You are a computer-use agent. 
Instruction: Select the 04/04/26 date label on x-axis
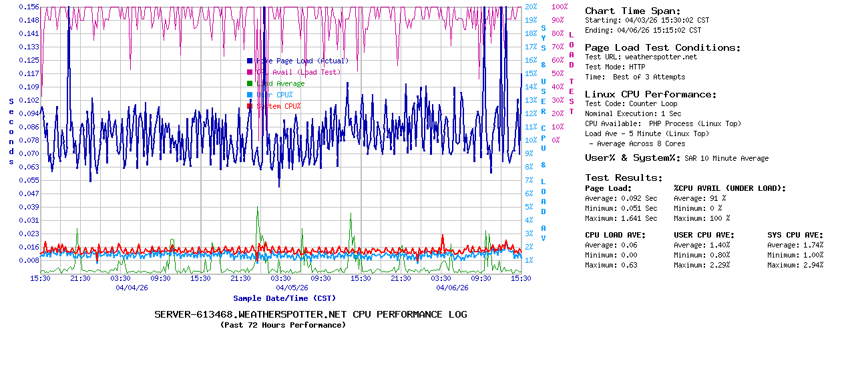click(132, 288)
